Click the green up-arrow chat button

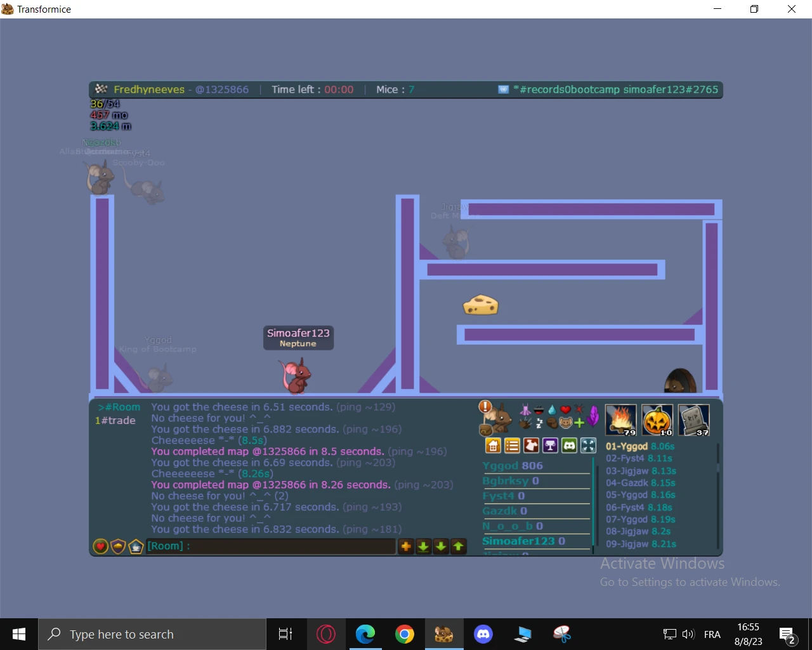[x=458, y=546]
